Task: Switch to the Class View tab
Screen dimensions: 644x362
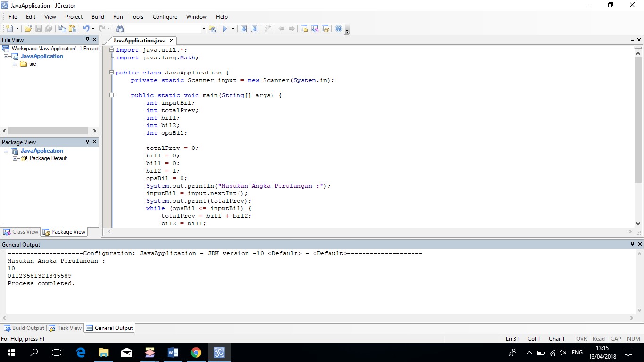Action: point(21,232)
